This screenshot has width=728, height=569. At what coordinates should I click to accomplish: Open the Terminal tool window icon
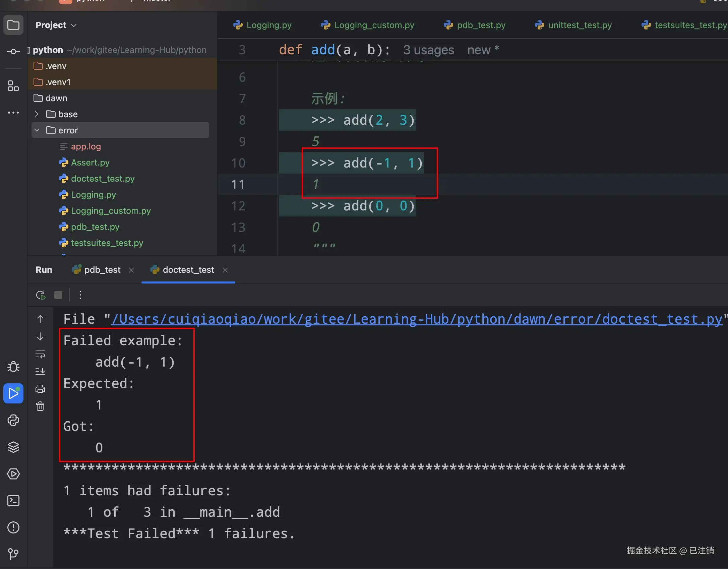click(13, 501)
